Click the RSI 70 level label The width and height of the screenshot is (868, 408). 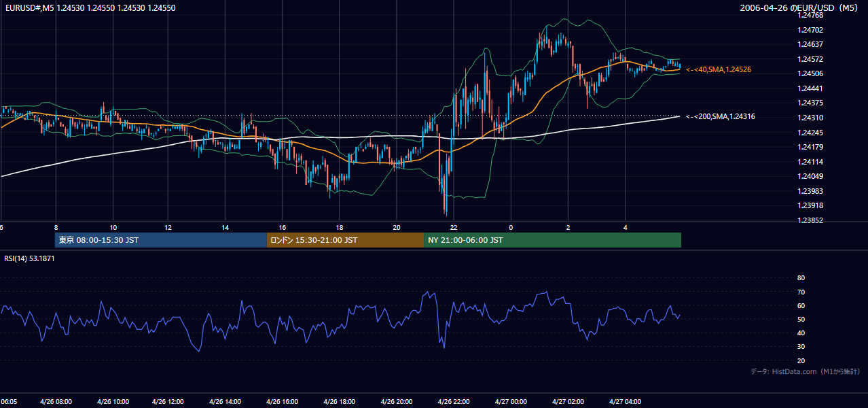pyautogui.click(x=801, y=292)
